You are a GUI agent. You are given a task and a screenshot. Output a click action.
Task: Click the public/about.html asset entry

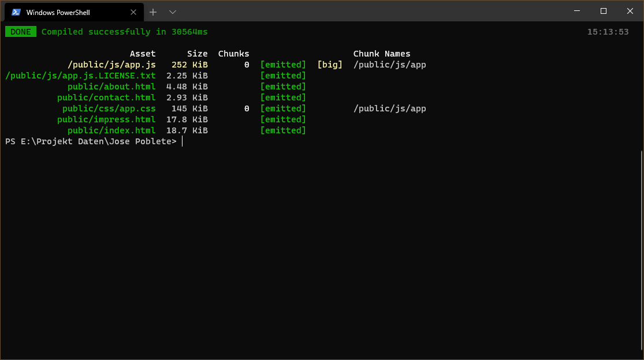[x=111, y=87]
